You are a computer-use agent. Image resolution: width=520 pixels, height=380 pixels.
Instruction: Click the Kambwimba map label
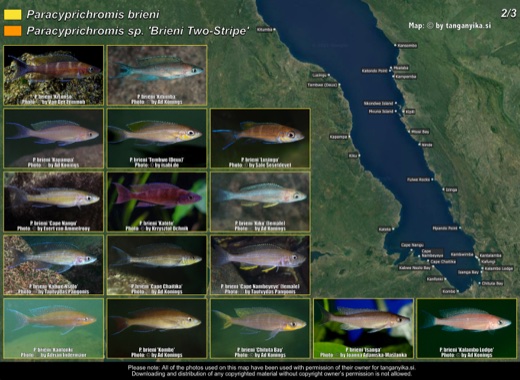pos(462,254)
